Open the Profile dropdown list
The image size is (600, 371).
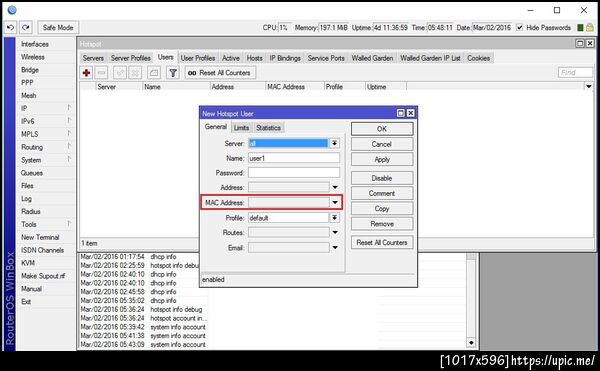tap(334, 218)
